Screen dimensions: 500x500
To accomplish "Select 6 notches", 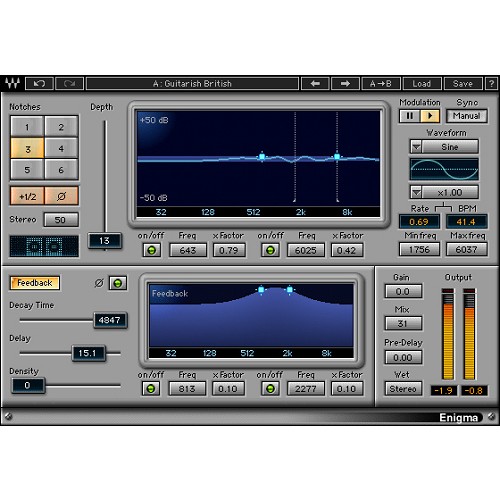I will coord(61,170).
